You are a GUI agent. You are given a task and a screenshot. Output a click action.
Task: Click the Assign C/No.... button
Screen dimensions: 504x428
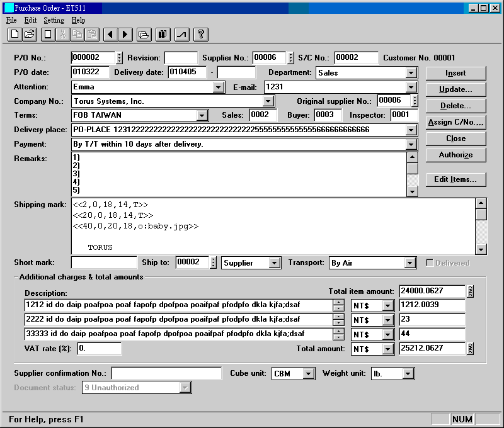pyautogui.click(x=455, y=122)
